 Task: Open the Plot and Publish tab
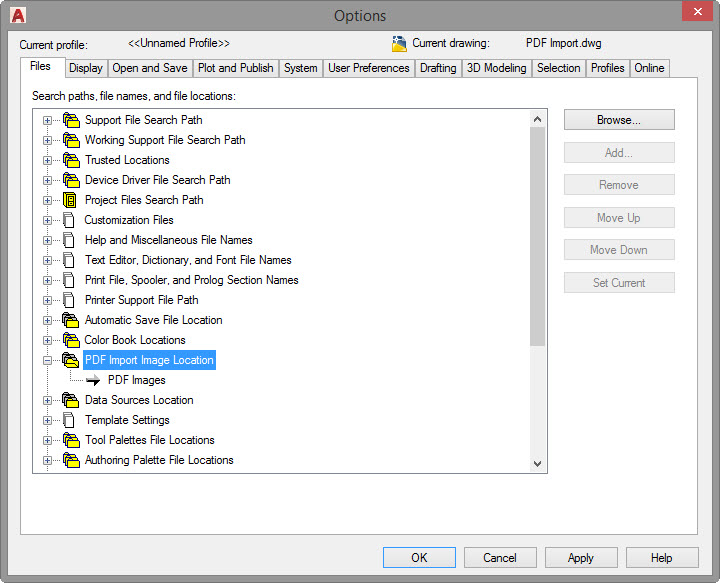click(x=235, y=68)
